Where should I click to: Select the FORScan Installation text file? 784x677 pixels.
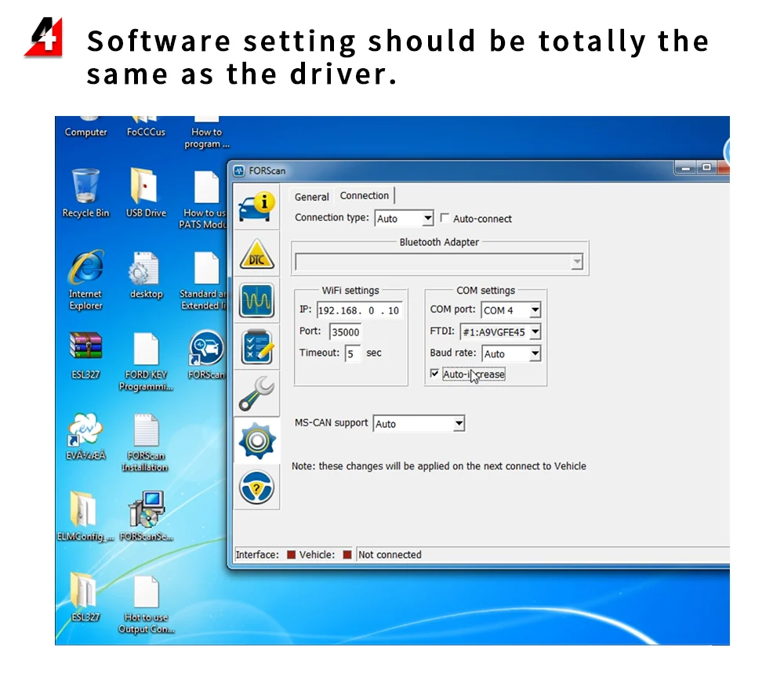tap(146, 443)
